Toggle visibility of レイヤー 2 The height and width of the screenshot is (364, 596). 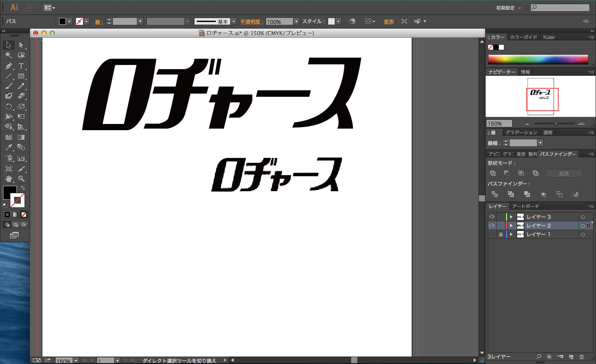tap(492, 226)
